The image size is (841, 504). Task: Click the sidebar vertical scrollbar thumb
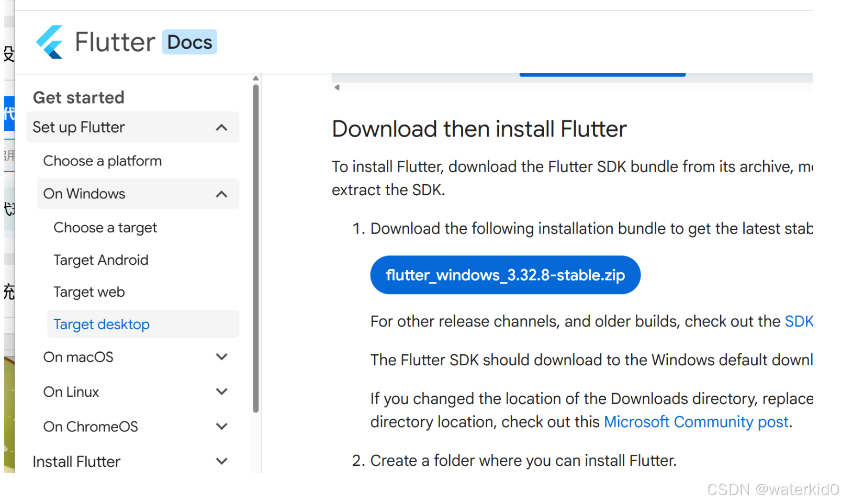[x=256, y=249]
